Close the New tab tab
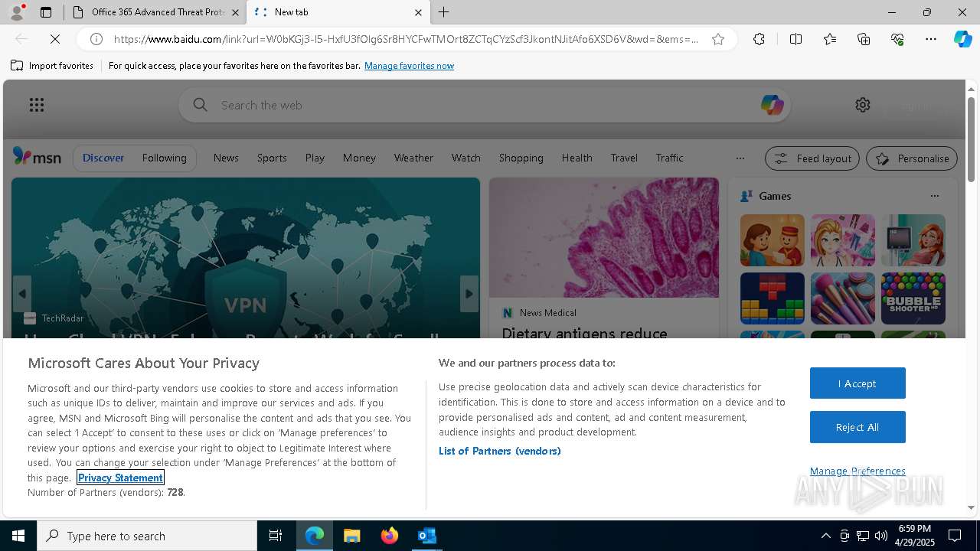This screenshot has height=551, width=980. [x=418, y=12]
